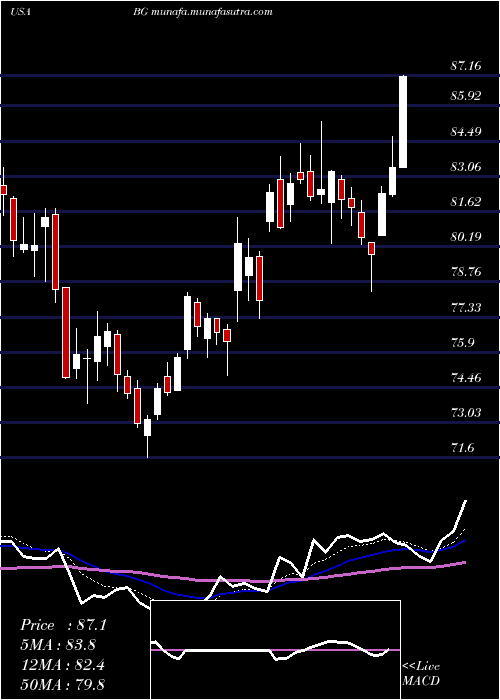Click the 78.76 price level label
The height and width of the screenshot is (700, 500).
point(466,272)
